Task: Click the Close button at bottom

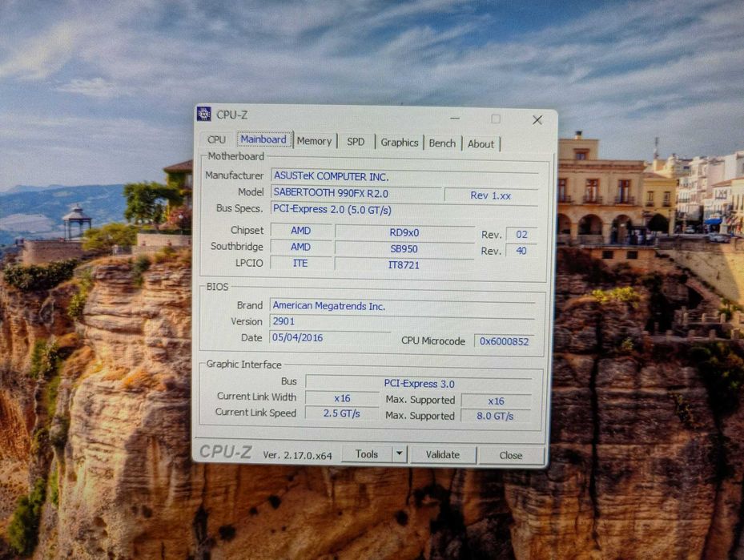Action: click(511, 456)
